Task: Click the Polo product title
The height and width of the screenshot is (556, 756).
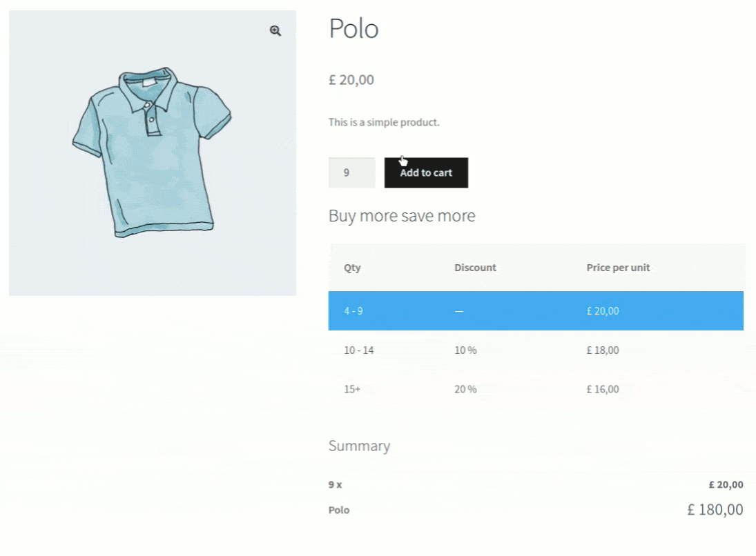Action: pyautogui.click(x=353, y=29)
